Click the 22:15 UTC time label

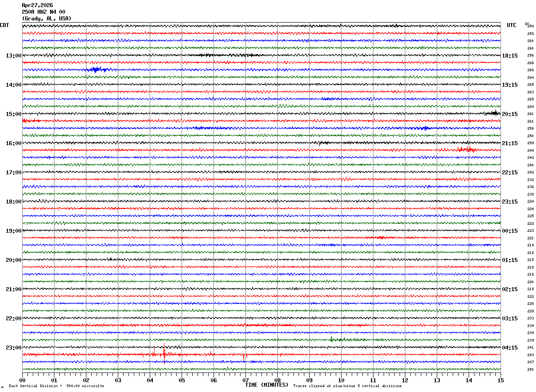pos(510,173)
